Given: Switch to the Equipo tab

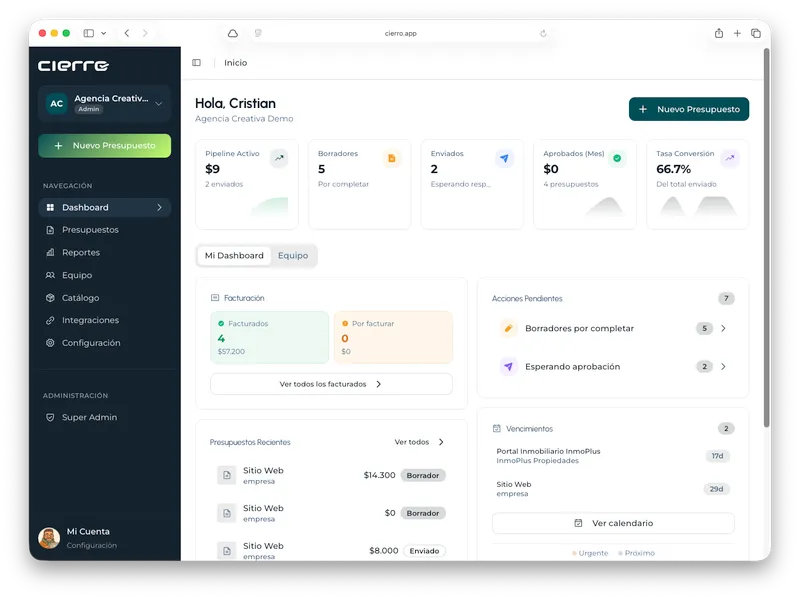Looking at the screenshot, I should point(293,256).
